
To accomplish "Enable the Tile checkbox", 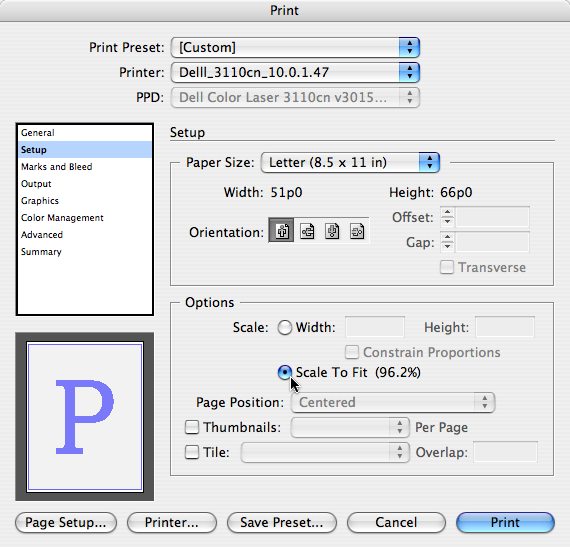I will click(192, 453).
